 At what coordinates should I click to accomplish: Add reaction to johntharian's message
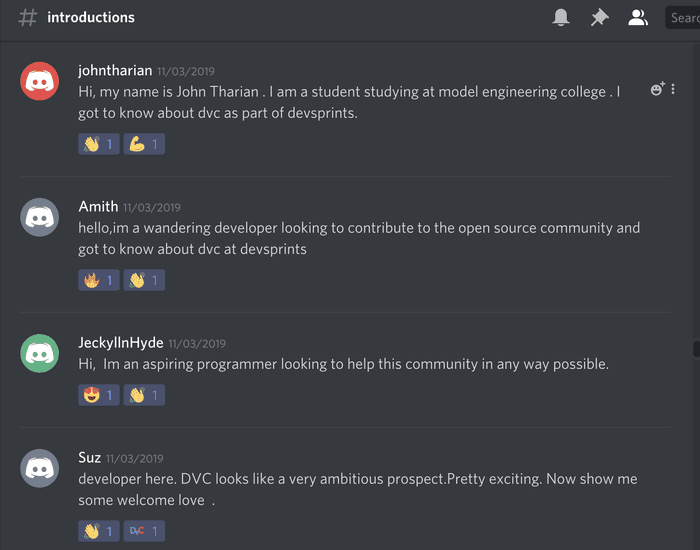pyautogui.click(x=657, y=90)
